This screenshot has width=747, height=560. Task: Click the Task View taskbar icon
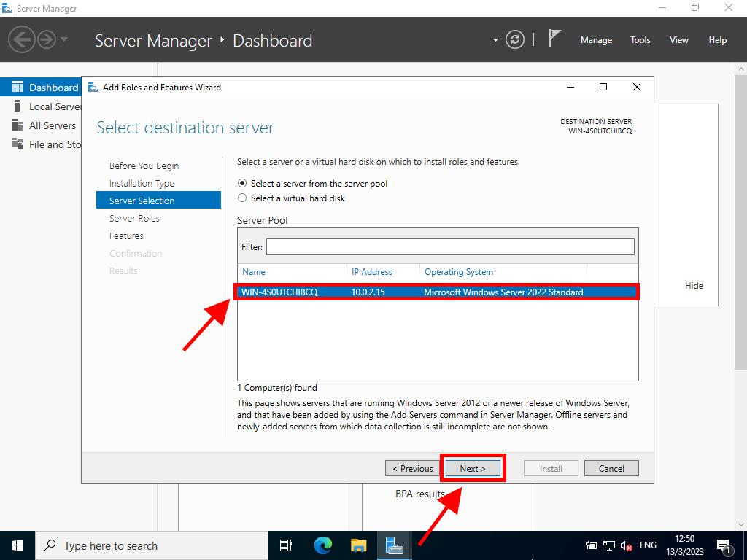pos(286,545)
